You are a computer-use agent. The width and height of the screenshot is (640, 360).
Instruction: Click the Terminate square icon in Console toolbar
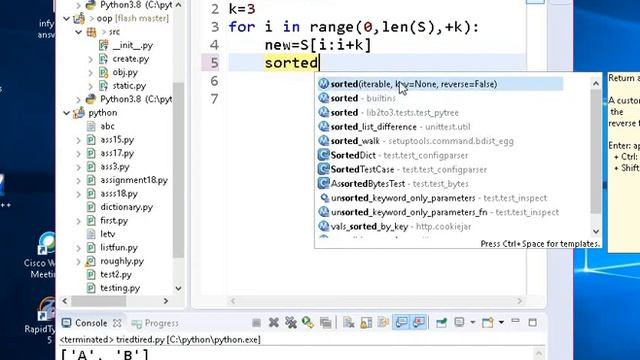click(256, 323)
